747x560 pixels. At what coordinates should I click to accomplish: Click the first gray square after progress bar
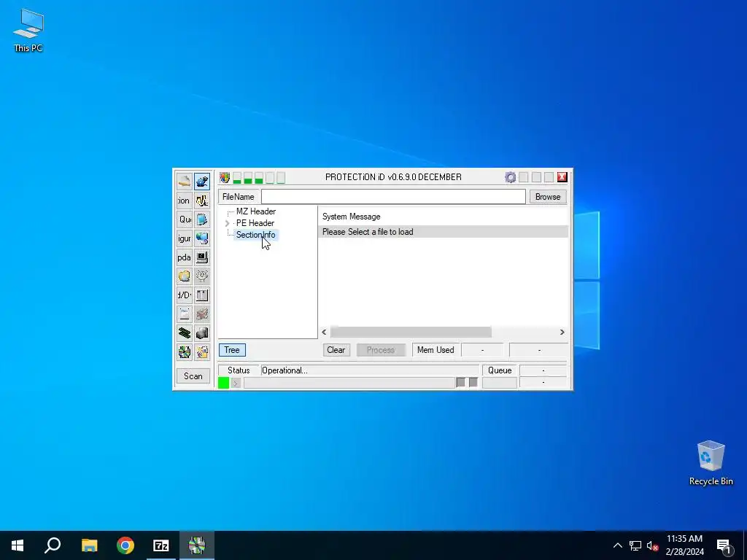click(x=461, y=382)
